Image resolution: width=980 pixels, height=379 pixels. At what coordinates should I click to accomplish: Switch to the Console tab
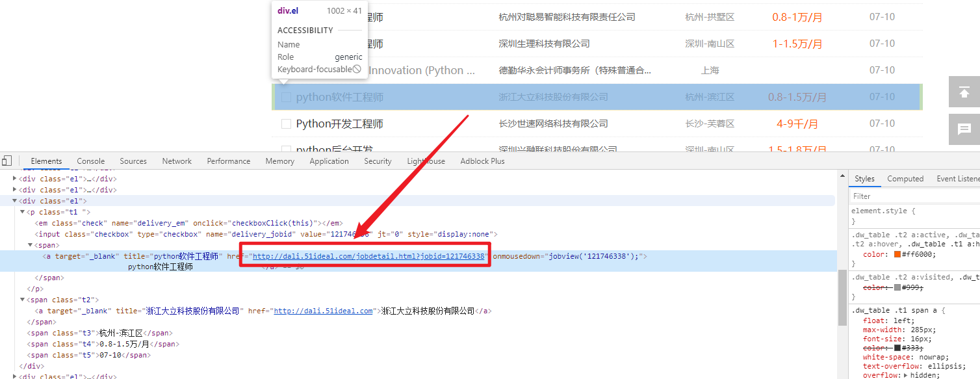point(91,161)
